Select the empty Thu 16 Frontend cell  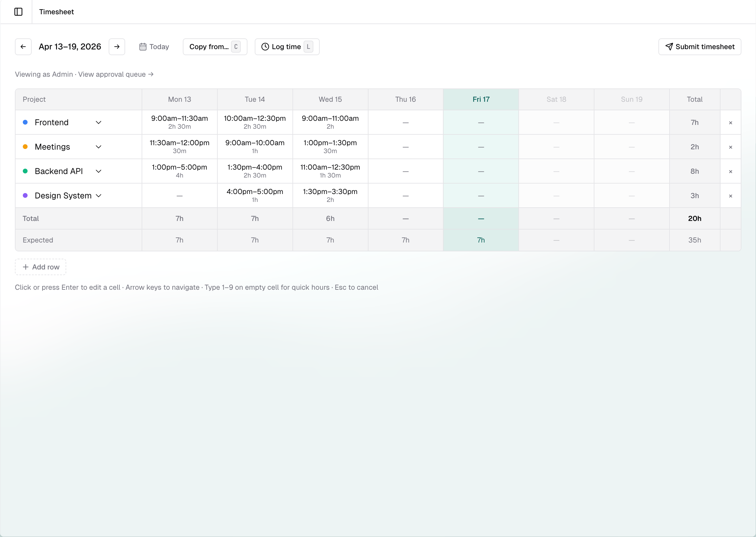(x=406, y=122)
